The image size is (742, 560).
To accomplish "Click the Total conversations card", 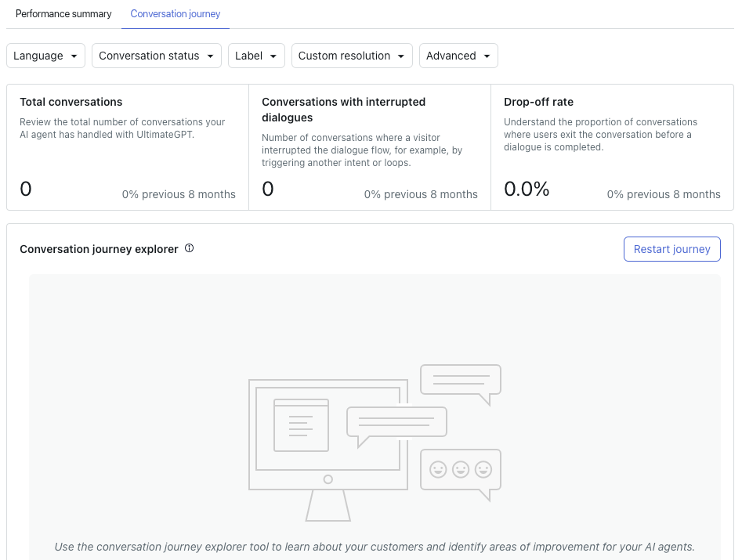I will click(x=128, y=147).
